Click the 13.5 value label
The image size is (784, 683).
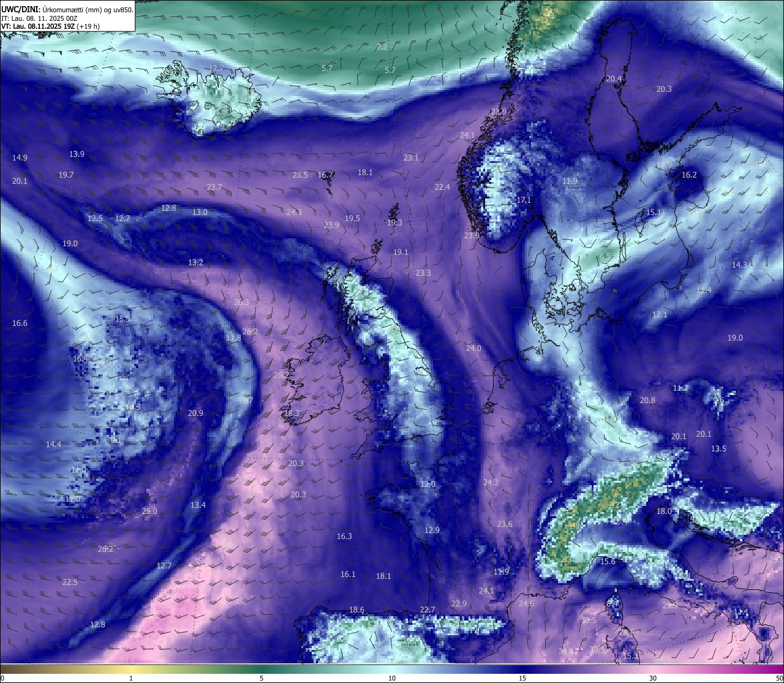tap(718, 448)
